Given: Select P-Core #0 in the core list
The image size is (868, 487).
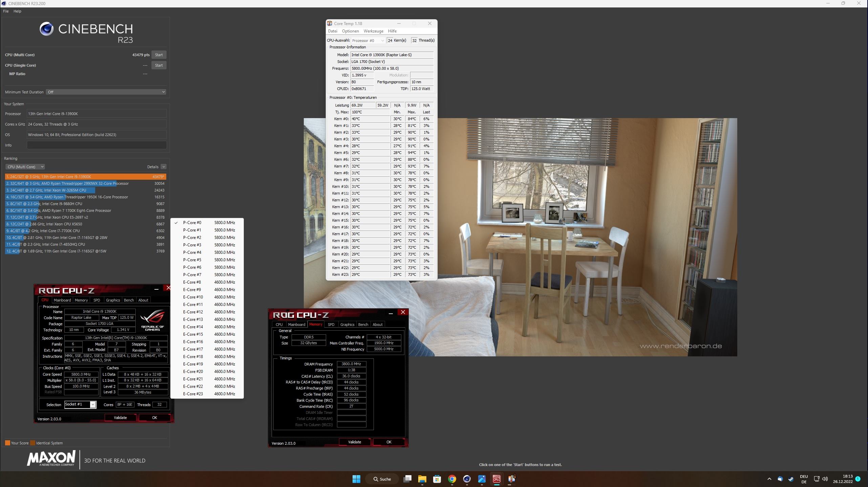Looking at the screenshot, I should 207,223.
